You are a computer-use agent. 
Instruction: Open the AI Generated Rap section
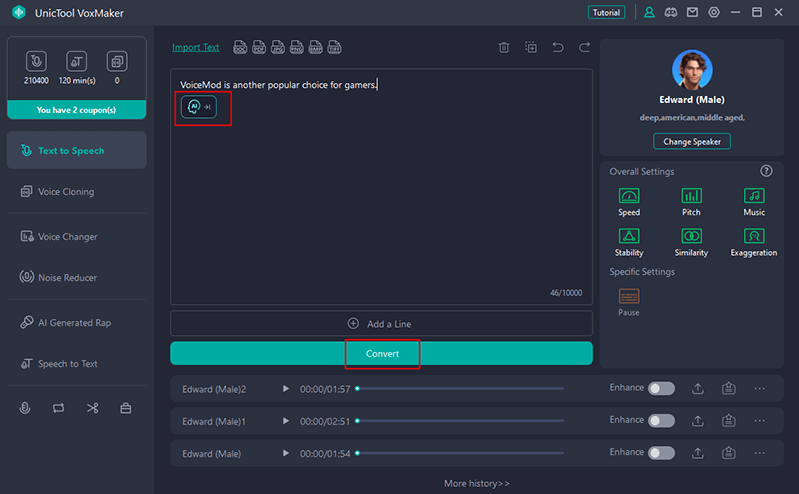[x=74, y=323]
